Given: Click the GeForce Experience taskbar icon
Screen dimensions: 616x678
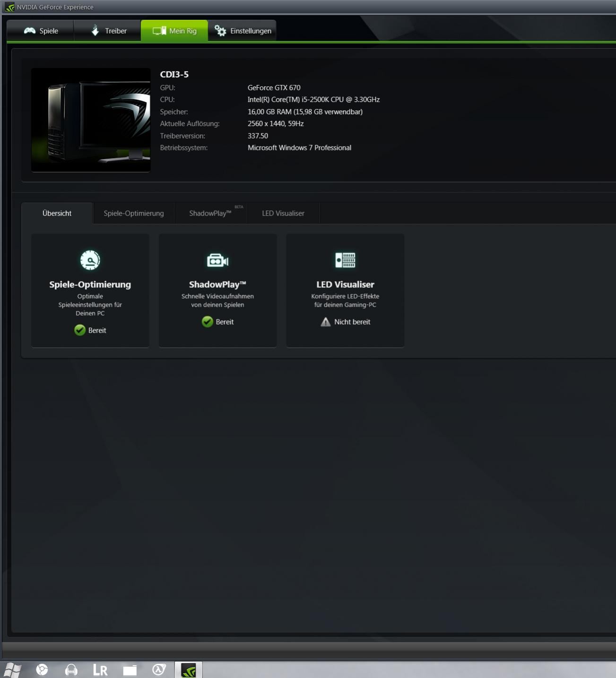Looking at the screenshot, I should point(189,670).
